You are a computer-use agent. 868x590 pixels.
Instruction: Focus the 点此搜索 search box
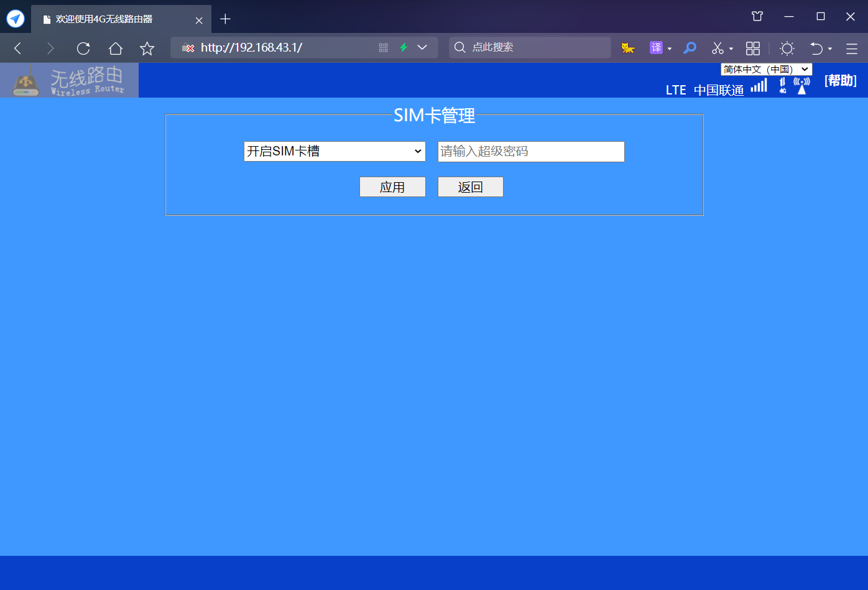(530, 47)
